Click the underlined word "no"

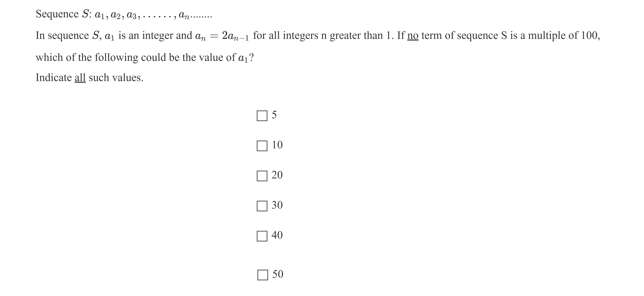coord(413,36)
